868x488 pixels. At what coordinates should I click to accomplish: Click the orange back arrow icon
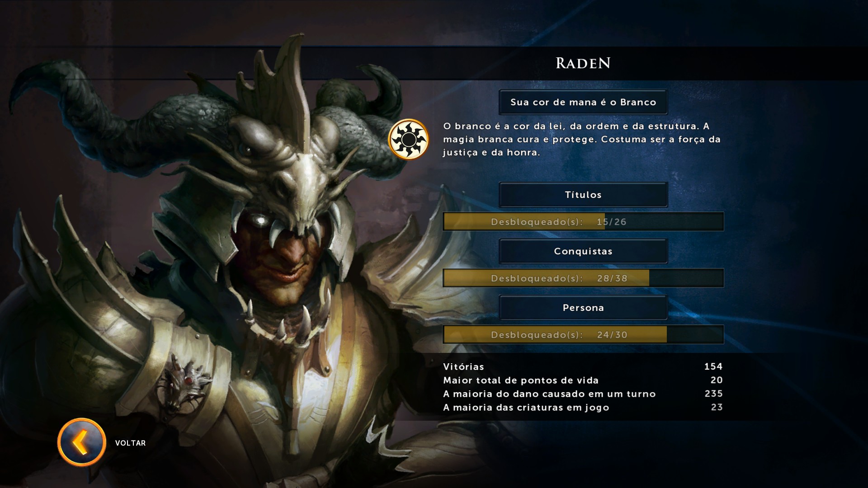click(82, 442)
